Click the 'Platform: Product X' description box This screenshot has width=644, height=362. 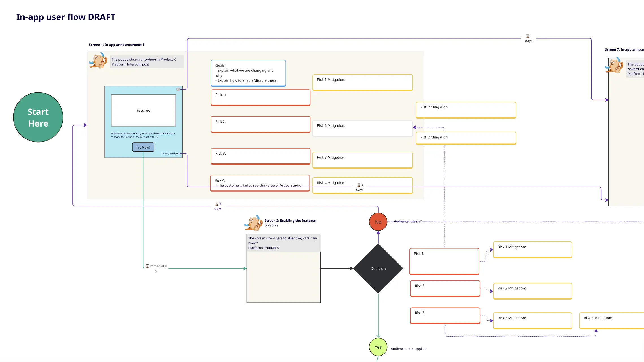(283, 243)
